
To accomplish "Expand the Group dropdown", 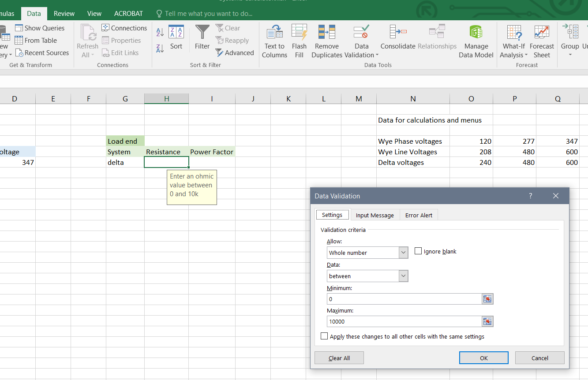I will coord(570,55).
